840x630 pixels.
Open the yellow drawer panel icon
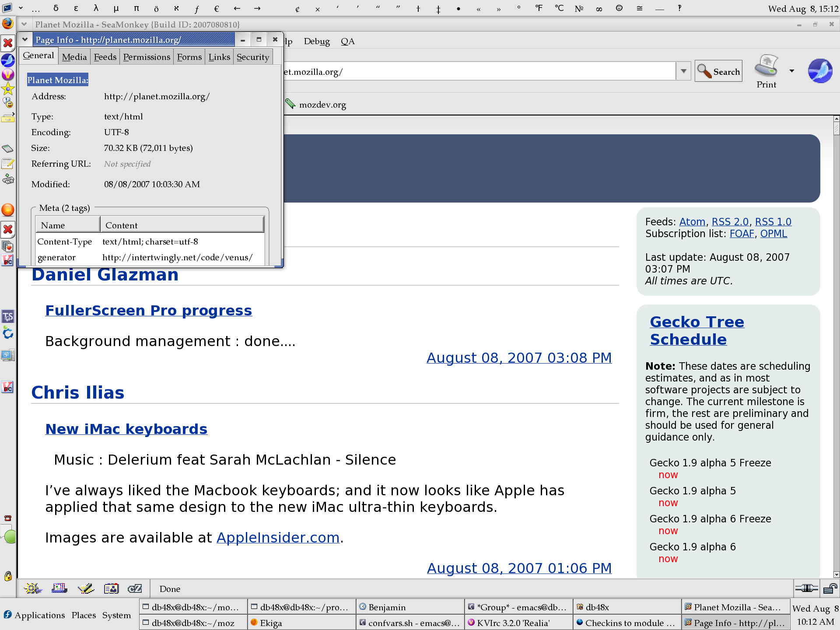click(x=8, y=117)
